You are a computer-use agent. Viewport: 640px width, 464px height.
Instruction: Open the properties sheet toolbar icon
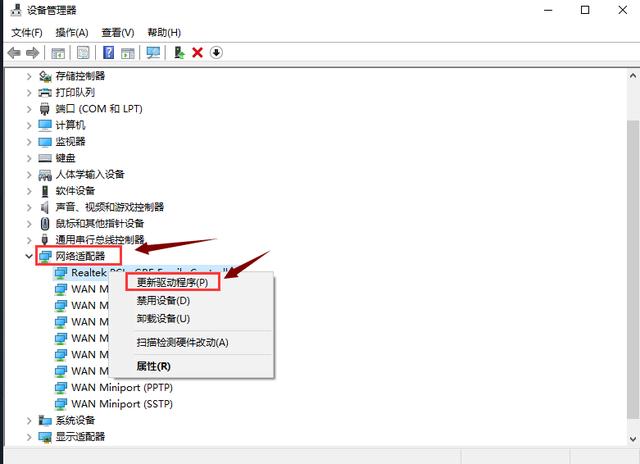pyautogui.click(x=83, y=53)
